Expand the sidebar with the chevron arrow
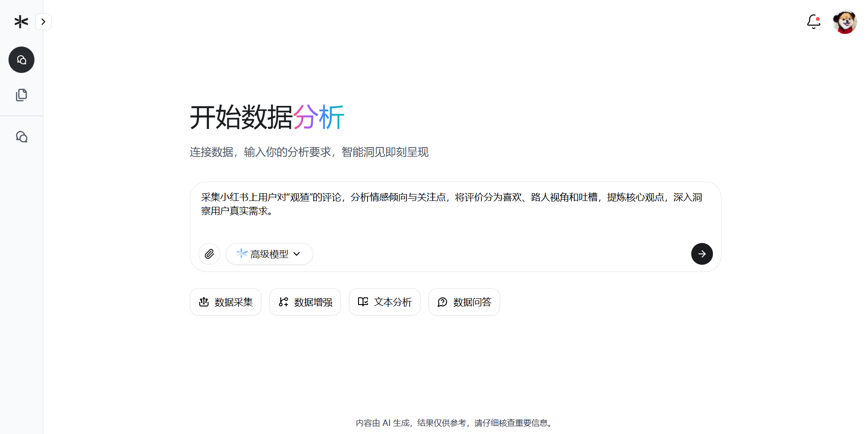868x434 pixels. [x=43, y=22]
